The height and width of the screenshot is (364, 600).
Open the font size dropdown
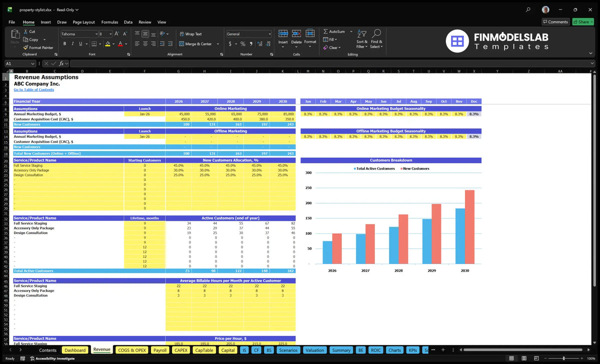pos(109,34)
